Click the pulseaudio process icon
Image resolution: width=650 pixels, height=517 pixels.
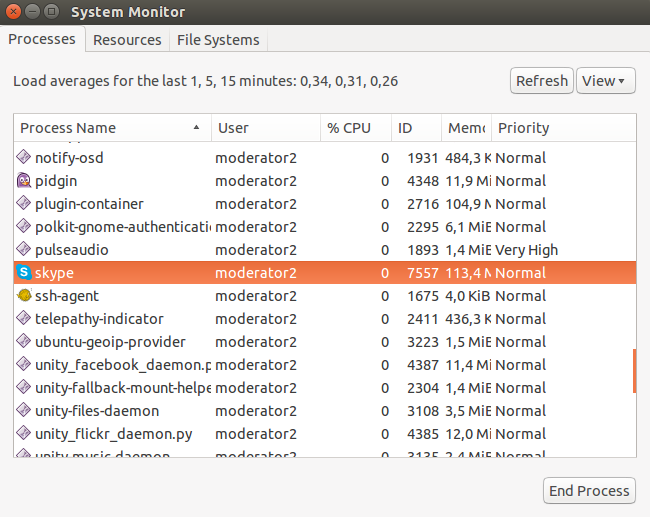coord(24,250)
